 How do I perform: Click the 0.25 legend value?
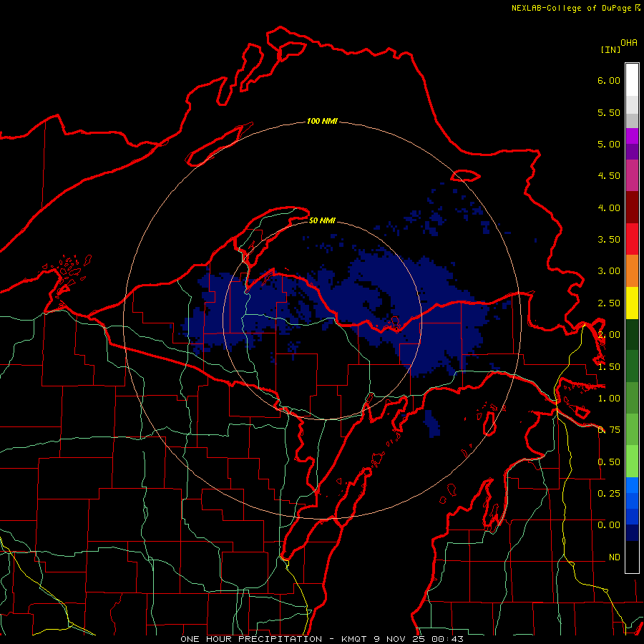coord(609,493)
